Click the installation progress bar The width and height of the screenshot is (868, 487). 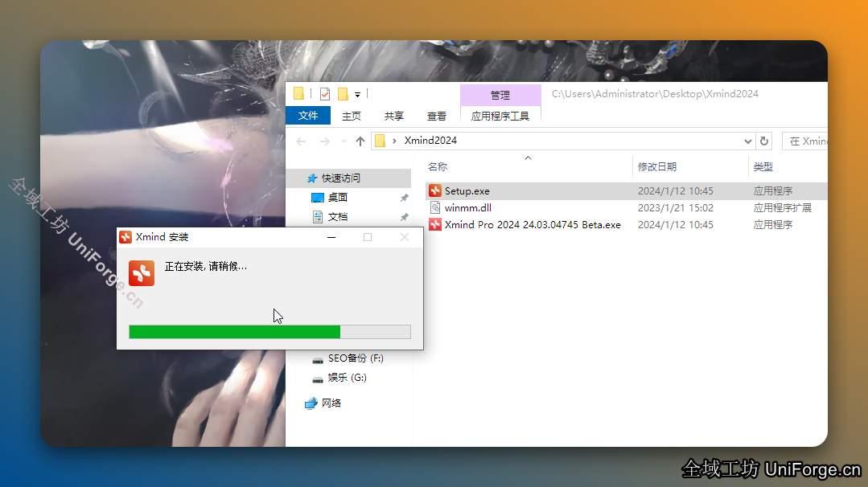click(269, 332)
